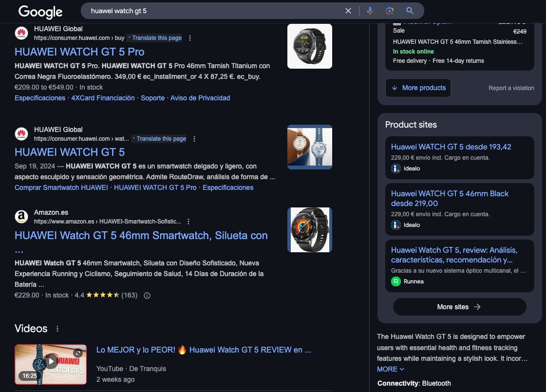Screen dimensions: 546x392
Task: Open Runnea Huawei Watch GT 5 review link
Action: click(454, 255)
